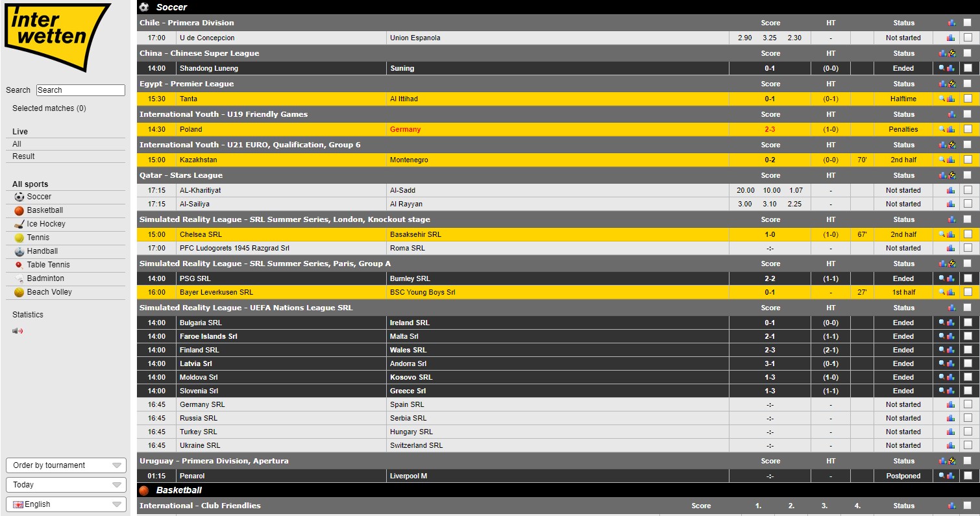Click the lightning icon in Egypt Premier League header

952,84
